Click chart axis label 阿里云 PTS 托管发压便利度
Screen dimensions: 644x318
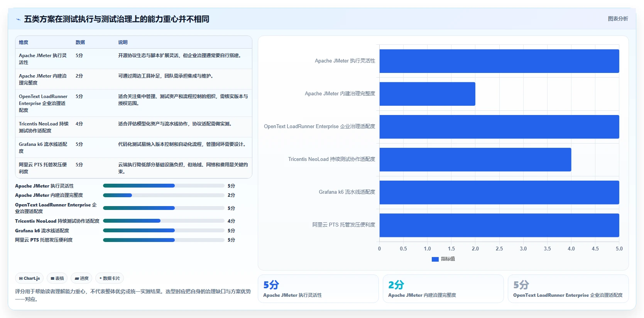pyautogui.click(x=344, y=225)
